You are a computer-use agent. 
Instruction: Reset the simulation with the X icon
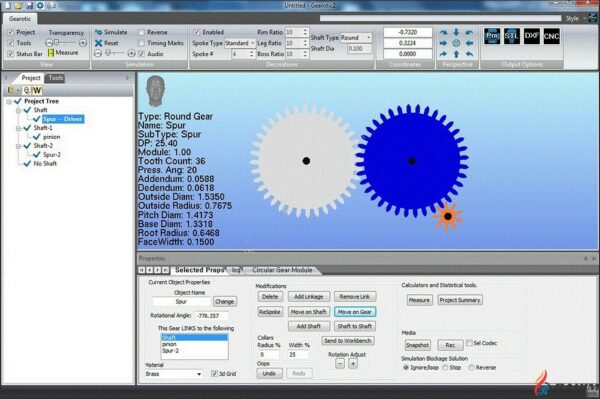[x=106, y=43]
